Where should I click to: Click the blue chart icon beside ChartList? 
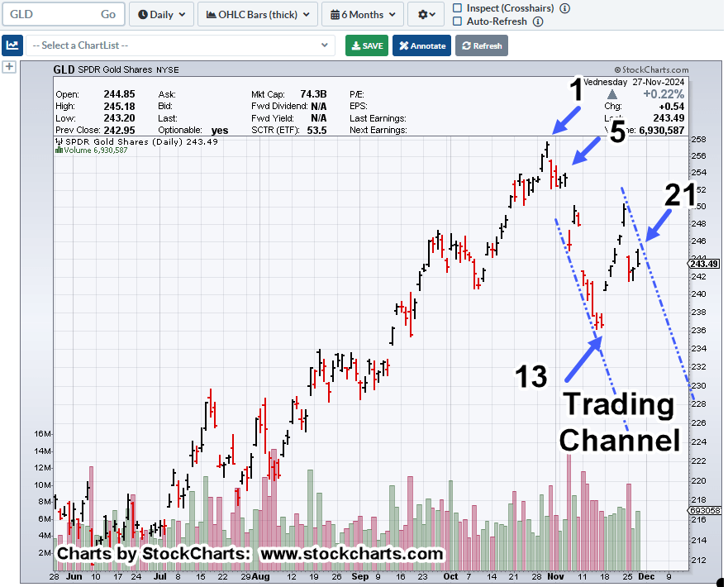coord(12,45)
